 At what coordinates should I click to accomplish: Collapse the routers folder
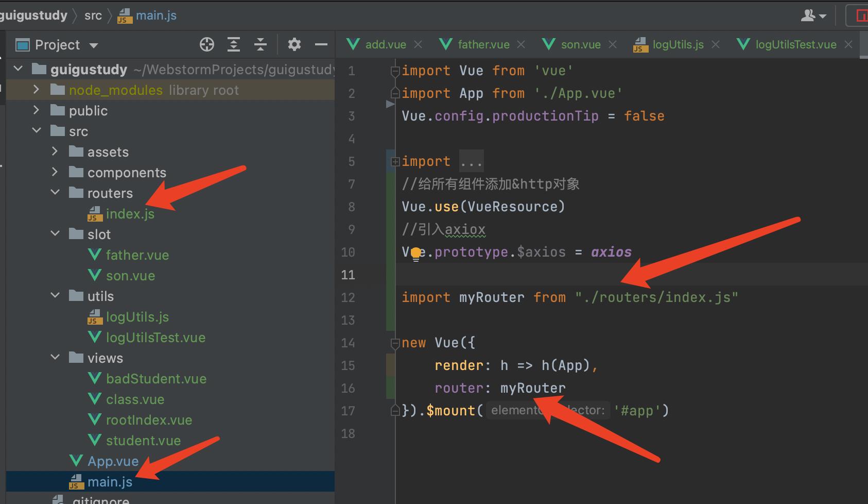coord(55,192)
